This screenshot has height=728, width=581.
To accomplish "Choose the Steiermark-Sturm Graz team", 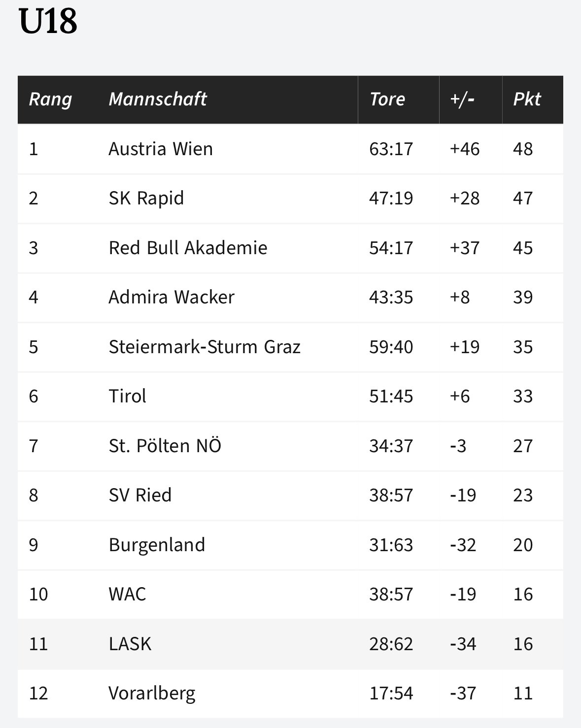I will [x=205, y=347].
